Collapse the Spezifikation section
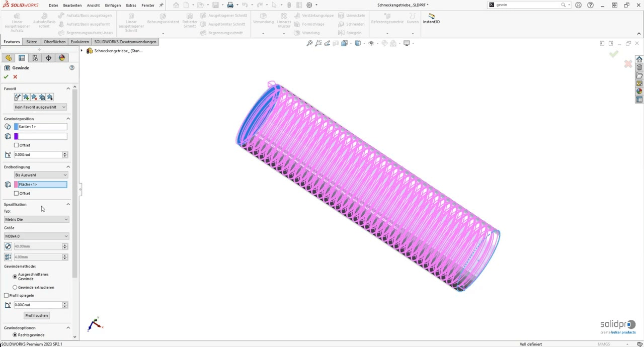This screenshot has width=644, height=347. [68, 204]
